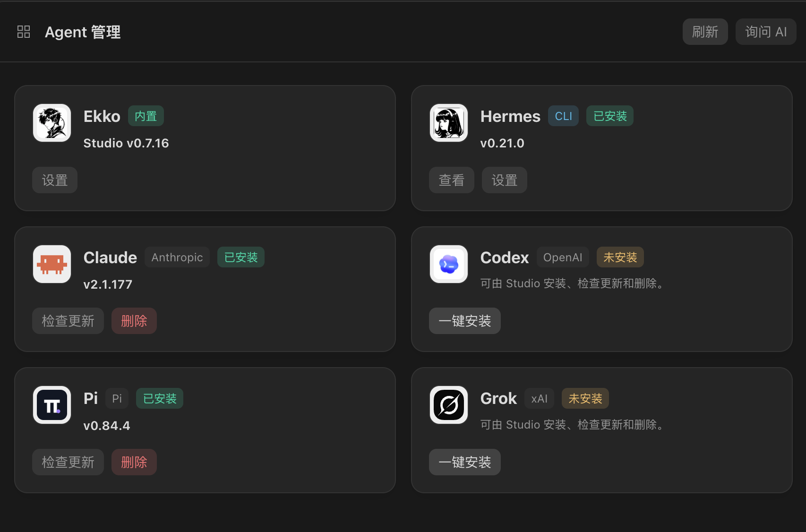Viewport: 806px width, 532px height.
Task: Click the Hermes avatar icon
Action: [449, 123]
